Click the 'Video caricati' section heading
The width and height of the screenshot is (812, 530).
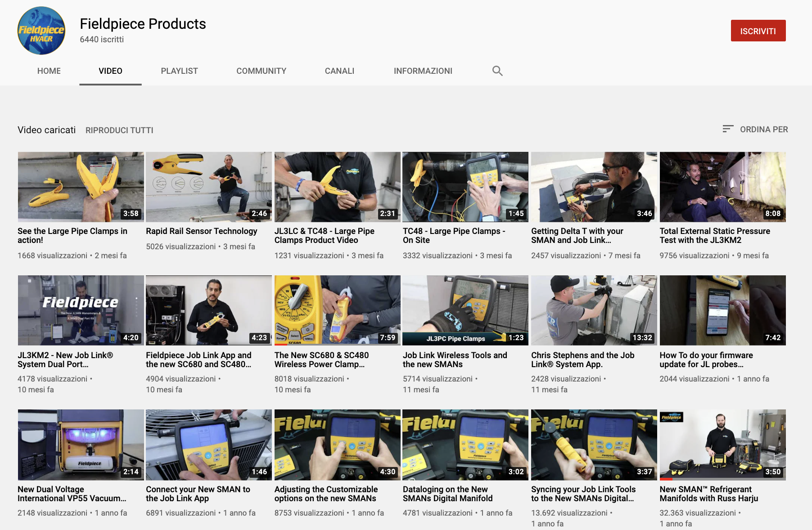pos(46,130)
